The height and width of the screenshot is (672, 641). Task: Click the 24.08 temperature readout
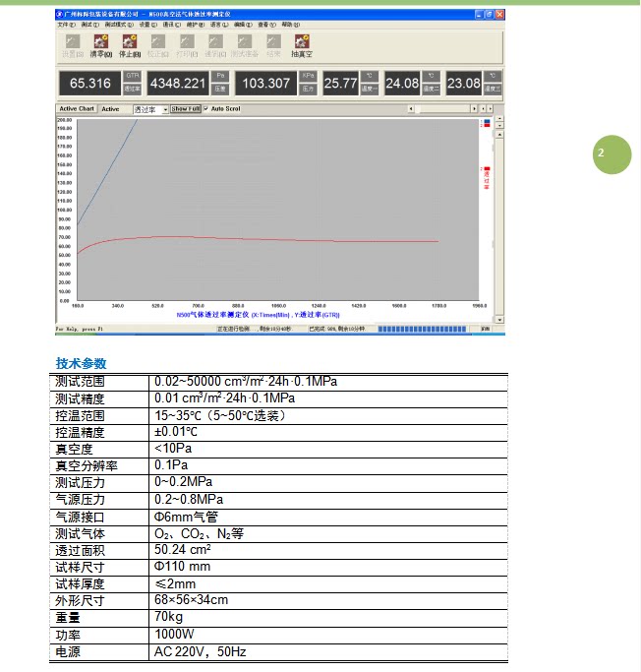point(402,84)
